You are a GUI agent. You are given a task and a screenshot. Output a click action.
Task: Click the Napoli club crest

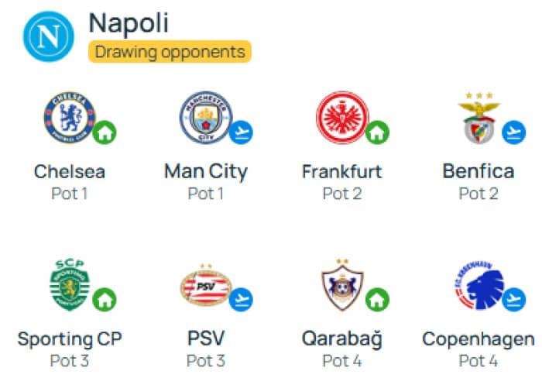(x=48, y=36)
